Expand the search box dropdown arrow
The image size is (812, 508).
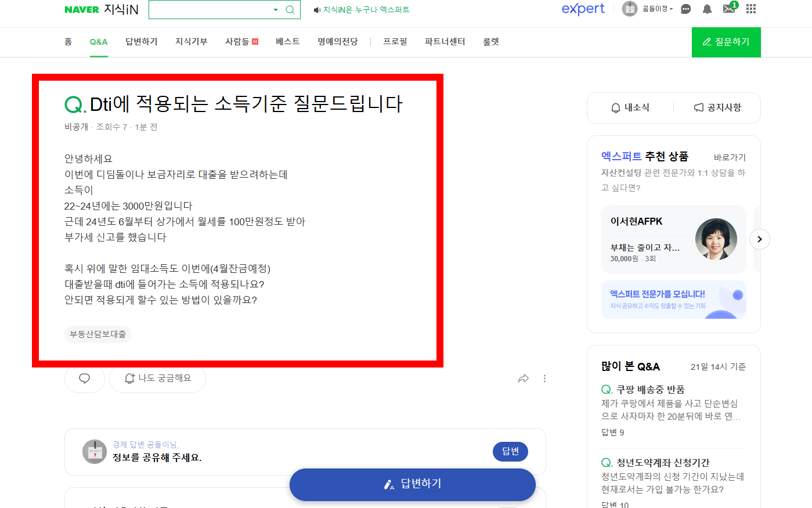coord(276,10)
